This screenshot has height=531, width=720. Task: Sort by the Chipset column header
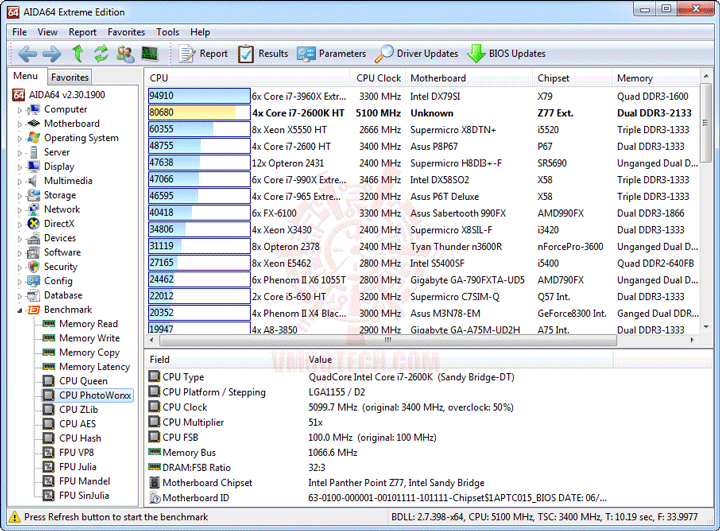572,78
